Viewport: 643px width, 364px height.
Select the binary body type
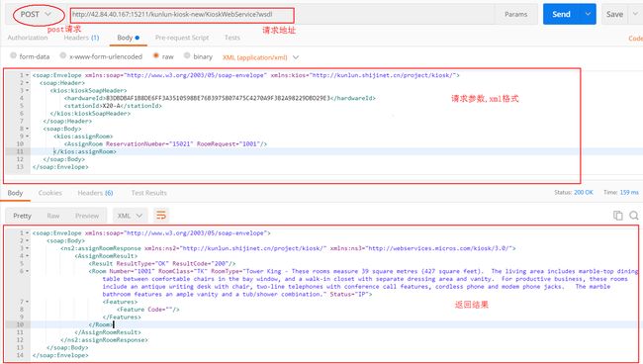pyautogui.click(x=198, y=56)
